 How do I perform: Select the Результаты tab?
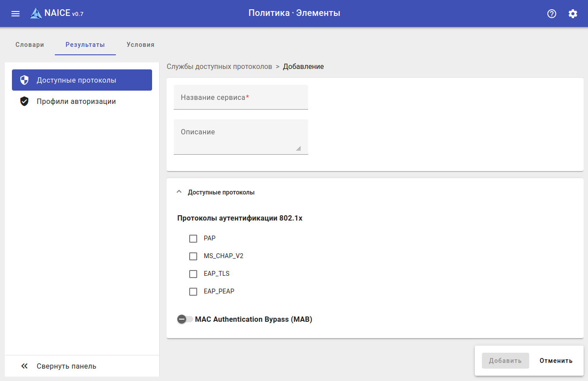85,45
